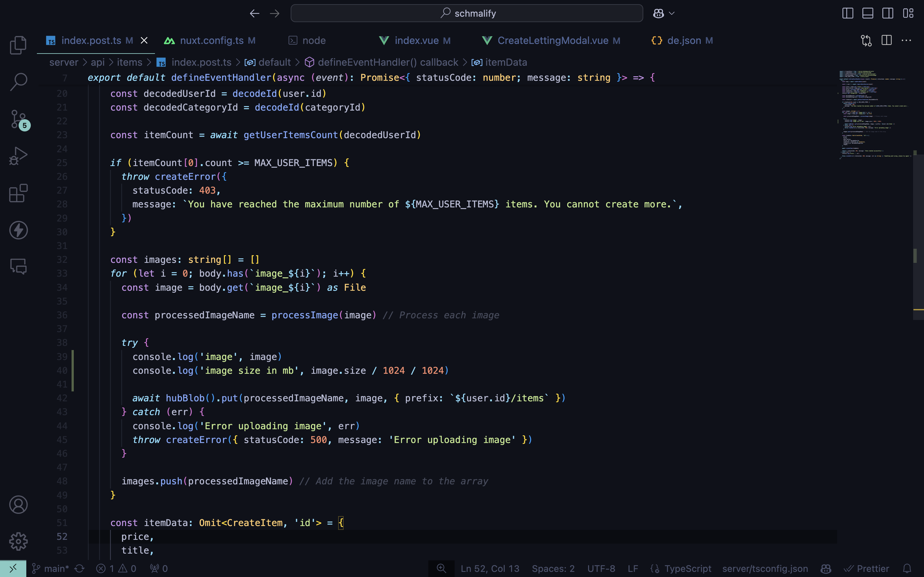Toggle the bottom panel layout button

868,13
